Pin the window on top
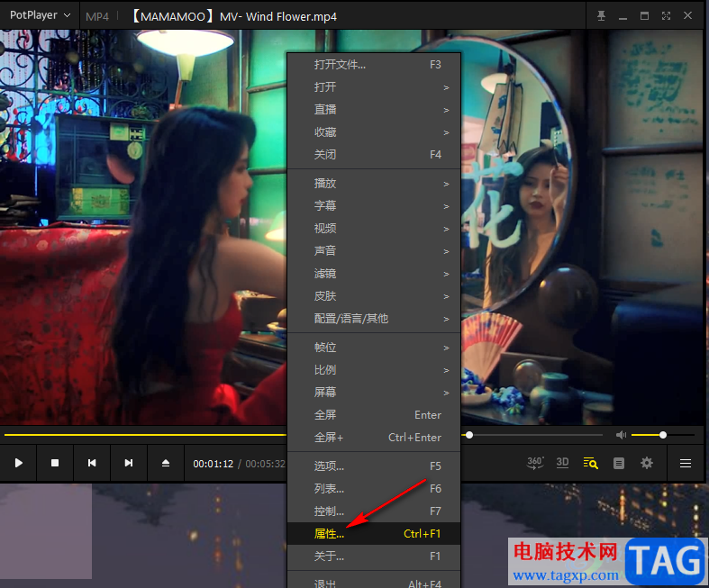 pyautogui.click(x=601, y=16)
